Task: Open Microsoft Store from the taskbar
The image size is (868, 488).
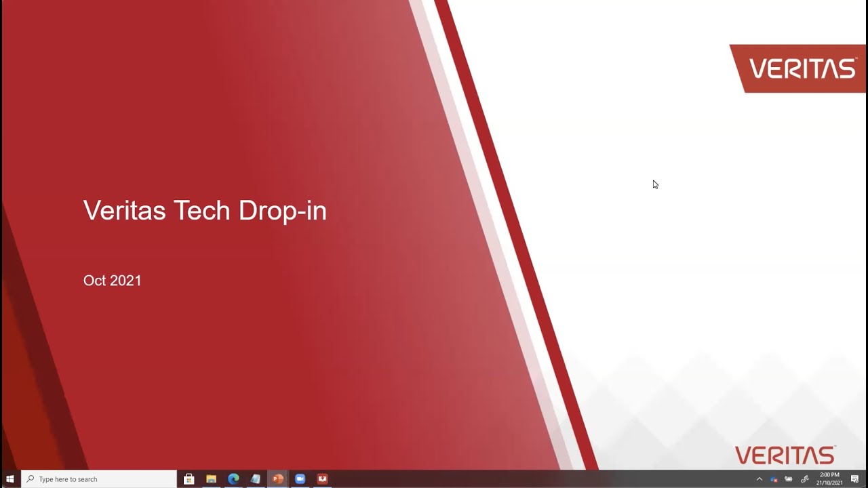Action: tap(189, 479)
